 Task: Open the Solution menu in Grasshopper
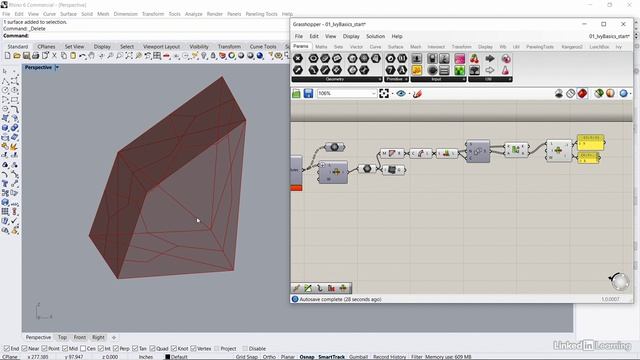click(376, 36)
